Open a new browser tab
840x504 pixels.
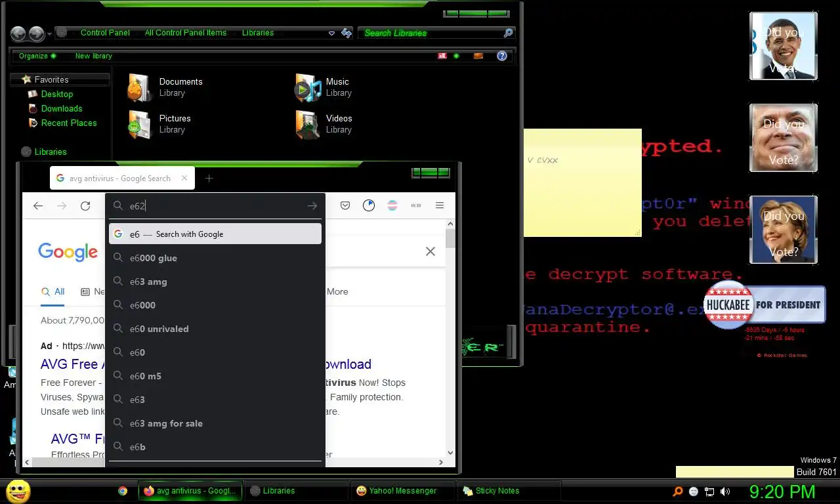(209, 178)
